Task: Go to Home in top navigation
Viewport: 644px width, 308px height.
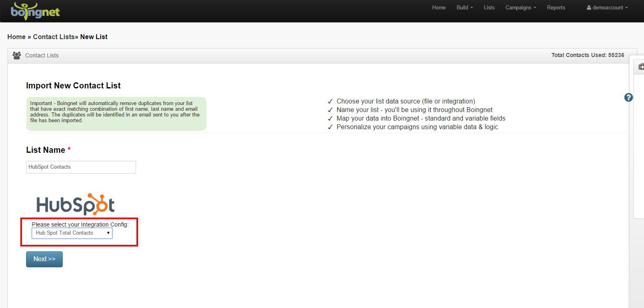Action: 439,8
